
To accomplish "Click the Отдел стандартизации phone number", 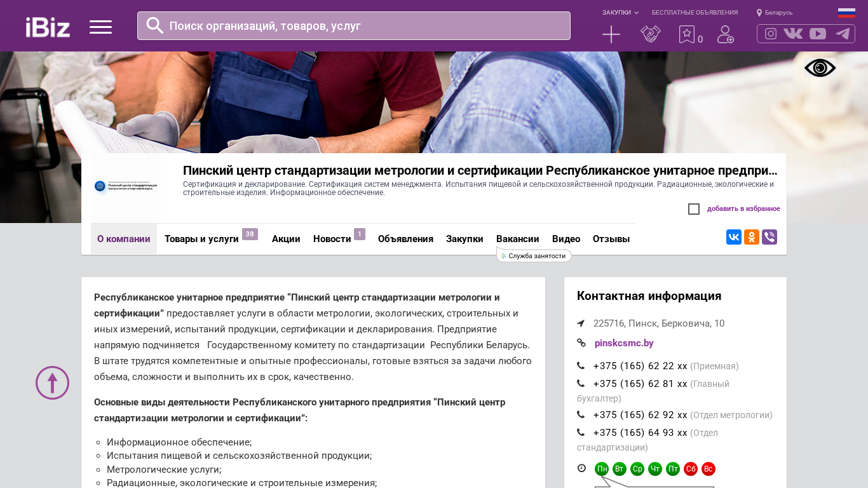I will tap(641, 433).
